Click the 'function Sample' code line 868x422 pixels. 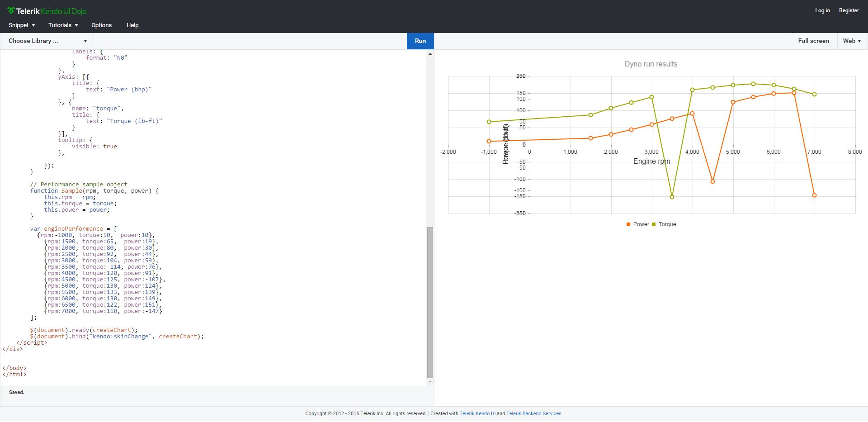point(94,191)
